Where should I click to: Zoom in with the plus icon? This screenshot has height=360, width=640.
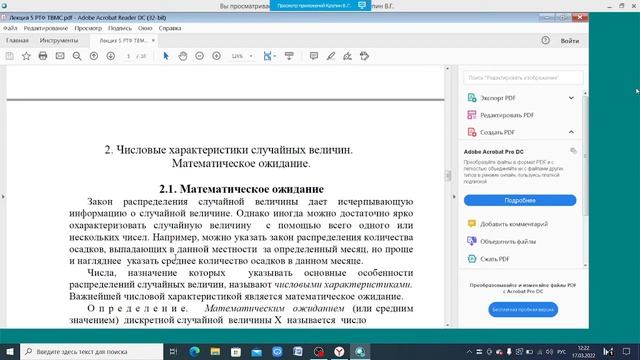[217, 56]
